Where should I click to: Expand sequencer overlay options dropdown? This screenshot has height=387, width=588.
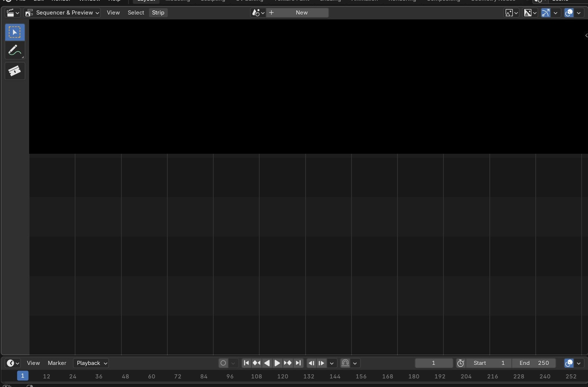[x=579, y=13]
